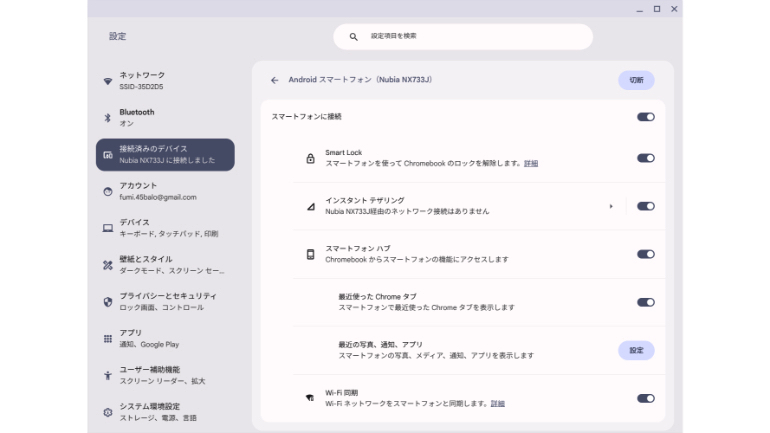770x433 pixels.
Task: Toggle the スマートフォンに接続 switch
Action: (x=646, y=117)
